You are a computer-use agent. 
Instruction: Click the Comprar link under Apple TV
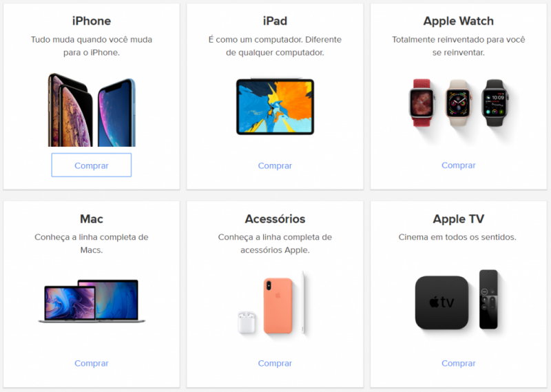pos(458,363)
